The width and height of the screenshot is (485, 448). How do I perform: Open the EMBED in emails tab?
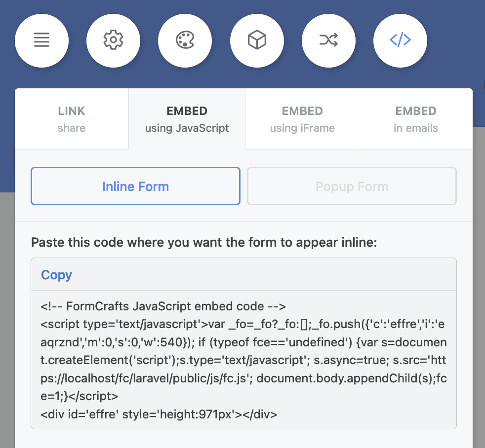[416, 119]
